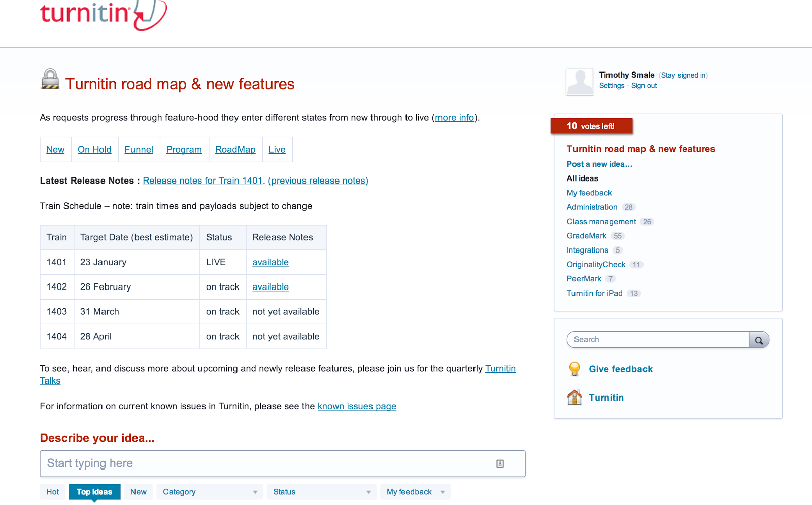Viewport: 812px width, 505px height.
Task: Click the 'Describe your idea...' heading
Action: click(x=97, y=438)
